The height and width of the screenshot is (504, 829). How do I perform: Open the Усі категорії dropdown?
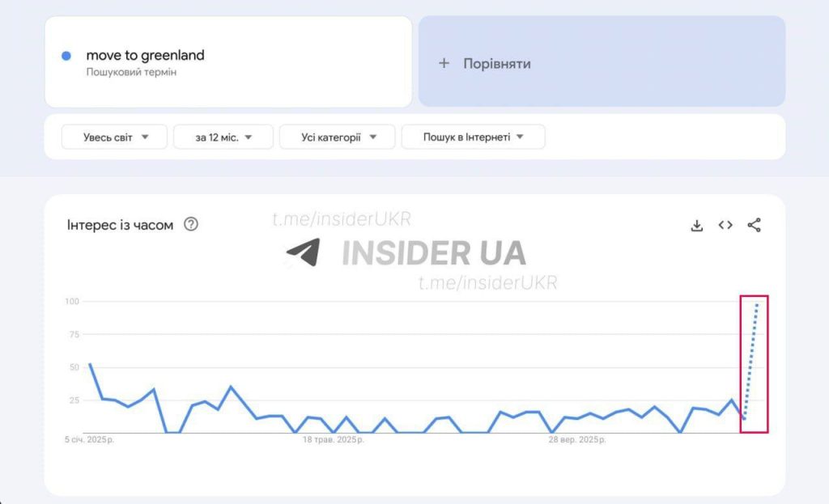pyautogui.click(x=338, y=138)
